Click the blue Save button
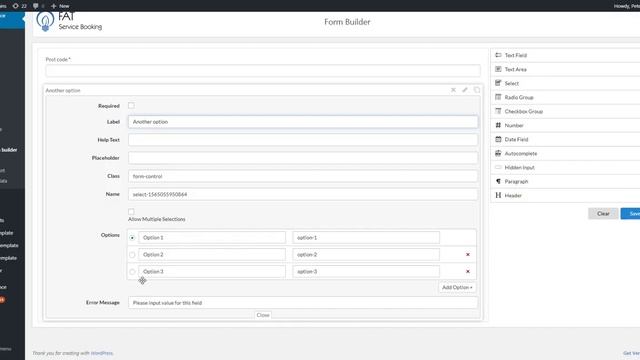Screen dimensions: 640x360 tap(631, 213)
